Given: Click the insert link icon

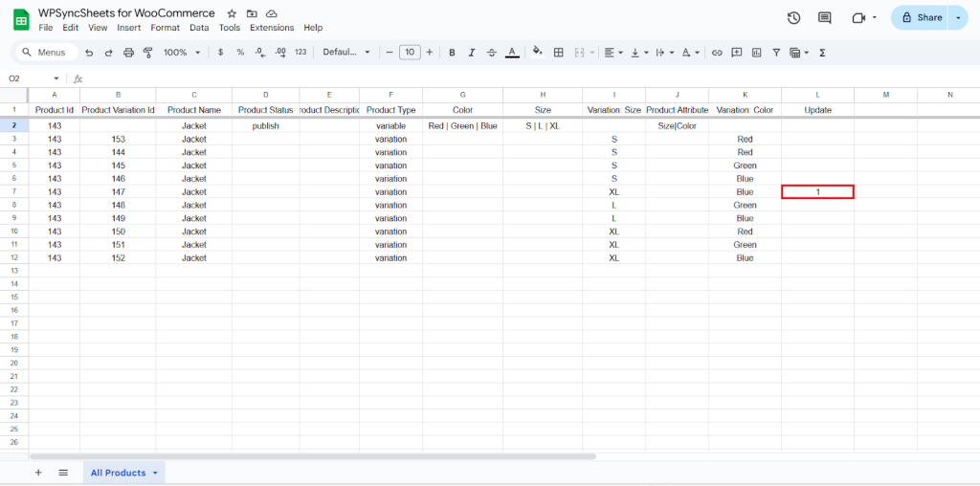Looking at the screenshot, I should 717,53.
